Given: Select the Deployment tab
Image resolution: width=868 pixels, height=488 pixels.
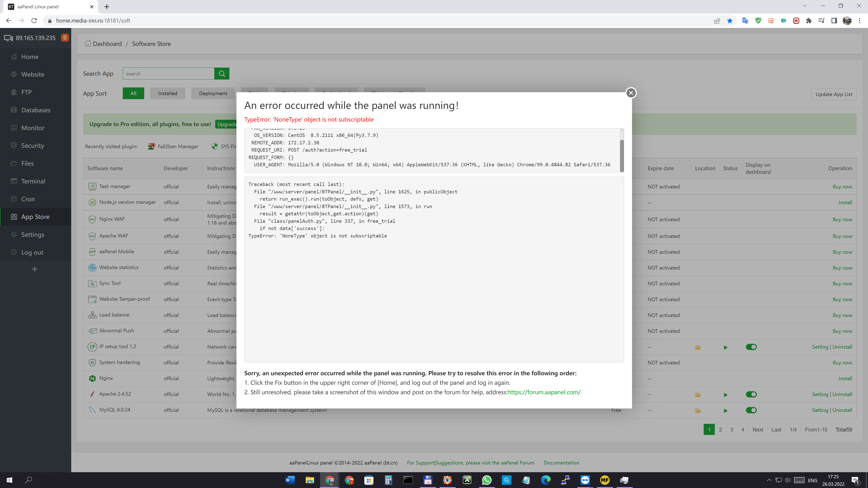Looking at the screenshot, I should coord(213,93).
